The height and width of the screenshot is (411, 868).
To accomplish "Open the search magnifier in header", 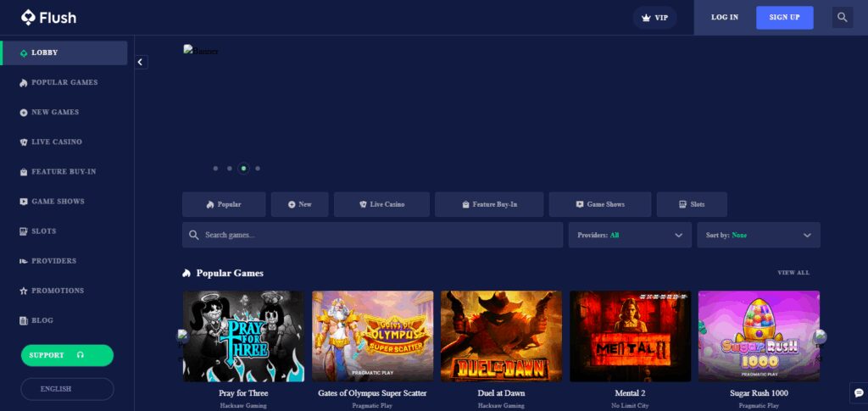I will coord(842,17).
